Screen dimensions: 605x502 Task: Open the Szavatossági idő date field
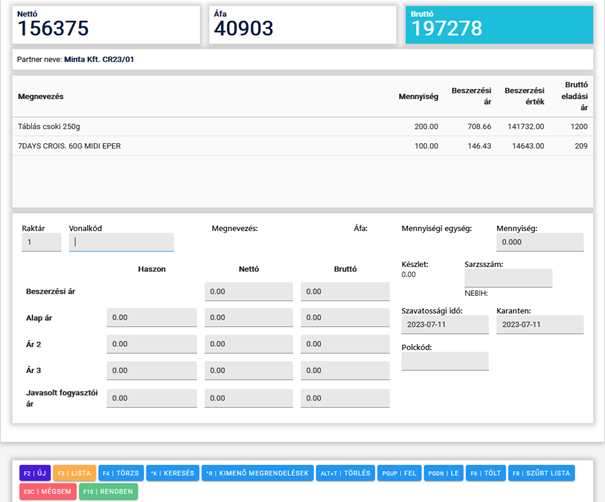click(444, 325)
